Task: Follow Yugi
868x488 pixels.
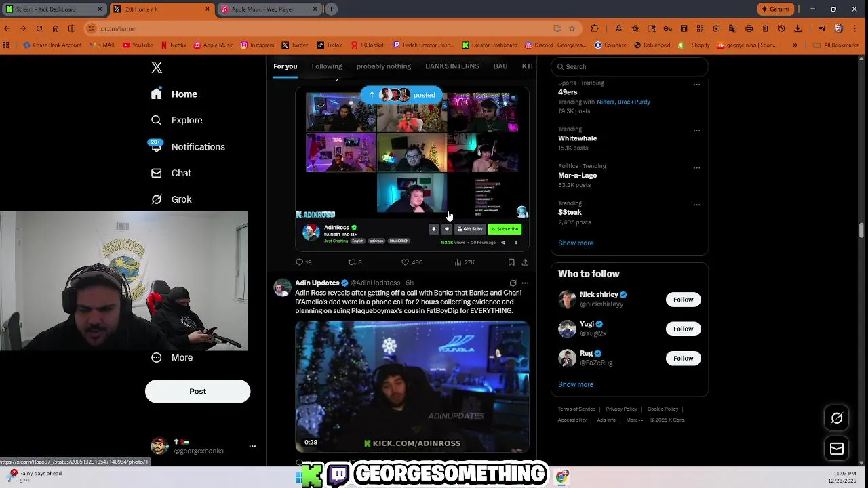Action: tap(683, 329)
